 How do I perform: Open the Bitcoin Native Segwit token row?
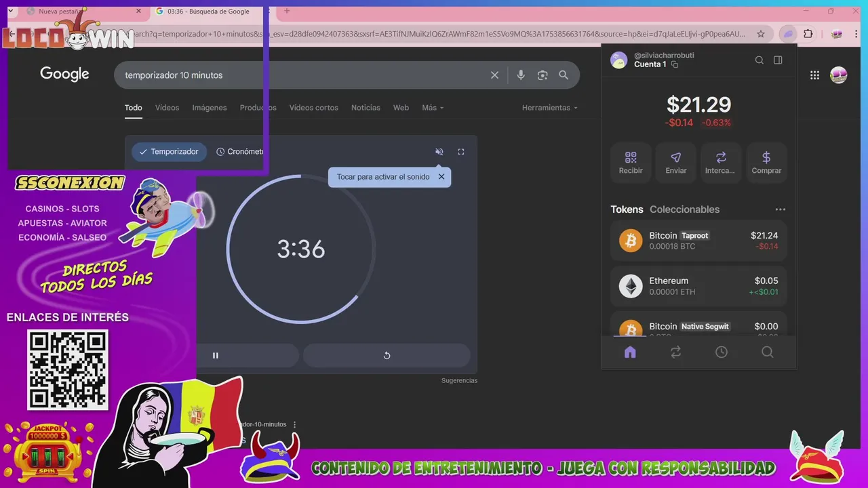[698, 324]
